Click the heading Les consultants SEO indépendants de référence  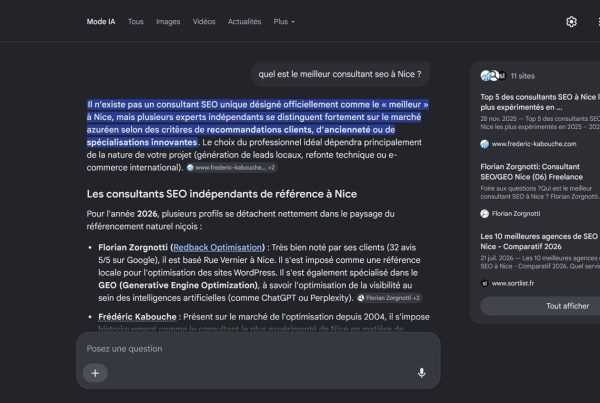point(222,194)
